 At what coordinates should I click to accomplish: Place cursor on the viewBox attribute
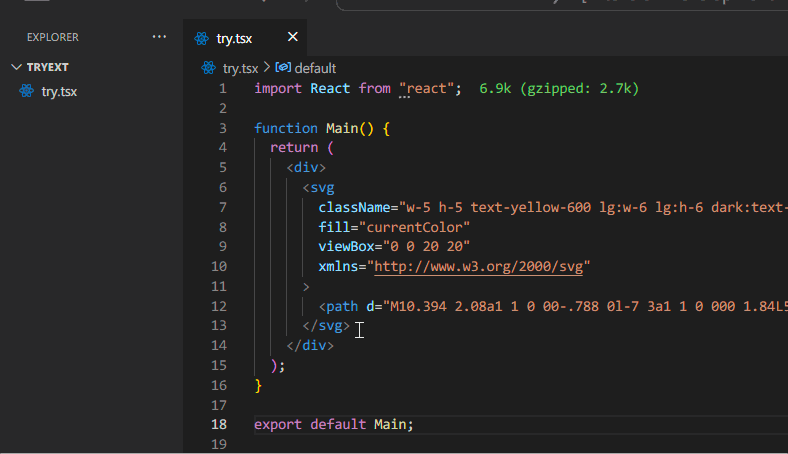(x=345, y=246)
